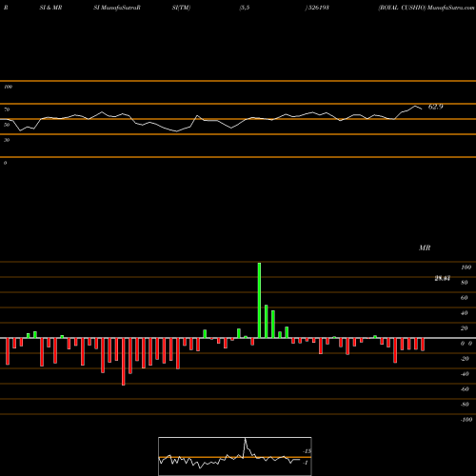The height and width of the screenshot is (476, 476).
Task: Click MR axis label 40
Action: (464, 313)
